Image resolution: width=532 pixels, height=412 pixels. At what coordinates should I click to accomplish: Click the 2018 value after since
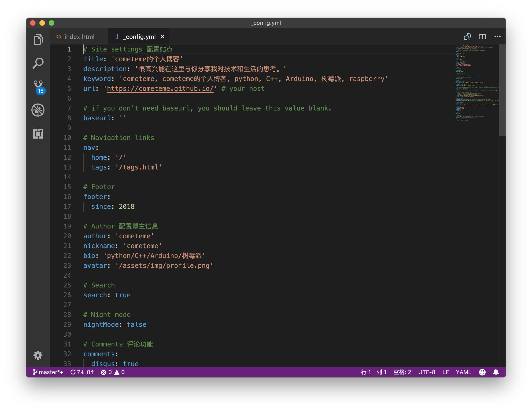click(x=126, y=206)
